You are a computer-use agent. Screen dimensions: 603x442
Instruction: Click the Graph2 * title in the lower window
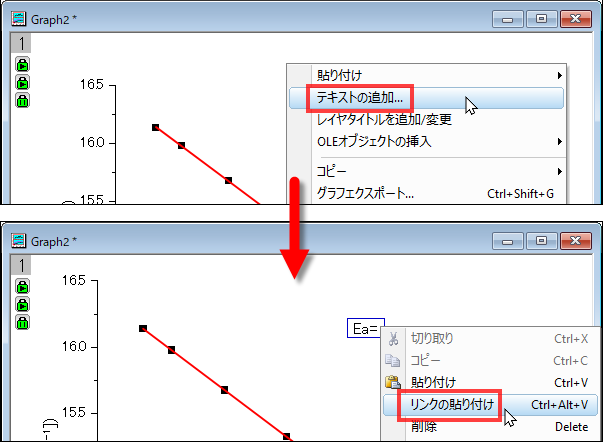coord(54,242)
